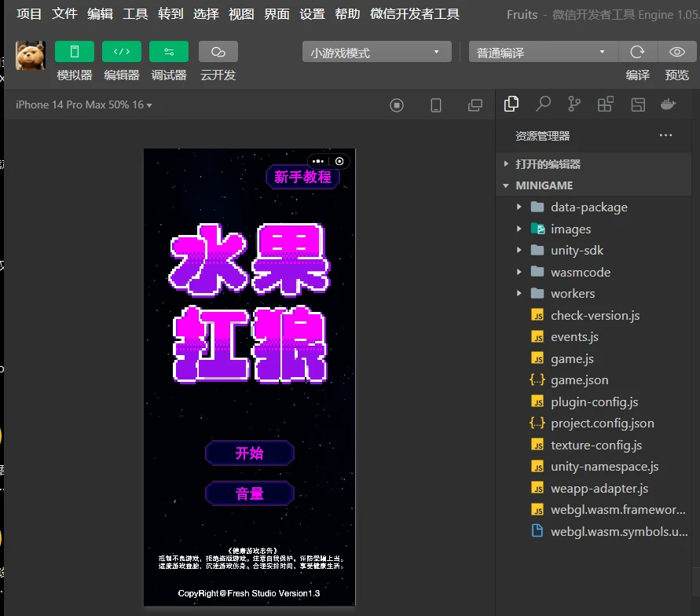Open the extensions icon in activity bar
The height and width of the screenshot is (616, 700).
(606, 104)
